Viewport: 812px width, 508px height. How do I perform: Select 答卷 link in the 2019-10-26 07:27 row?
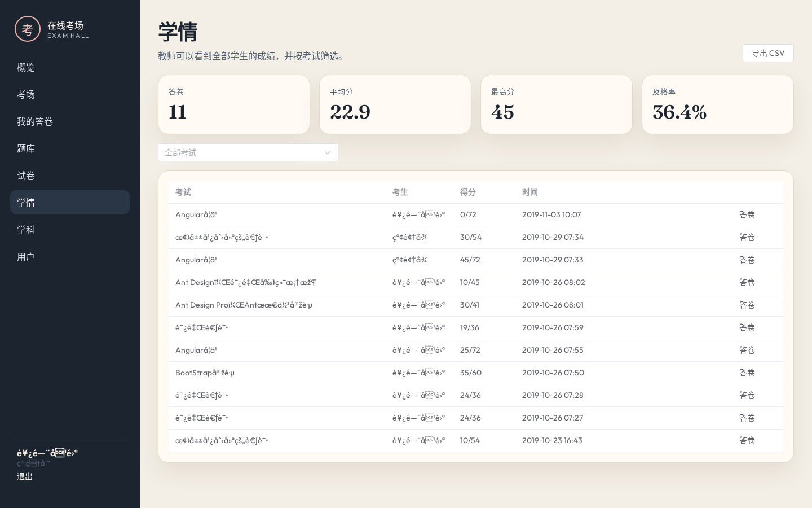(x=747, y=418)
